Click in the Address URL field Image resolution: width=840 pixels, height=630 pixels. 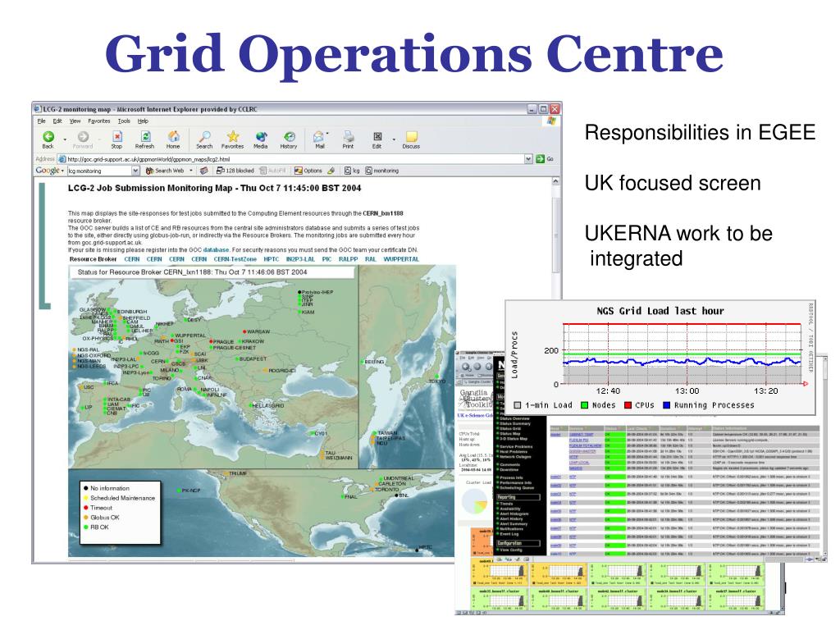click(x=294, y=159)
